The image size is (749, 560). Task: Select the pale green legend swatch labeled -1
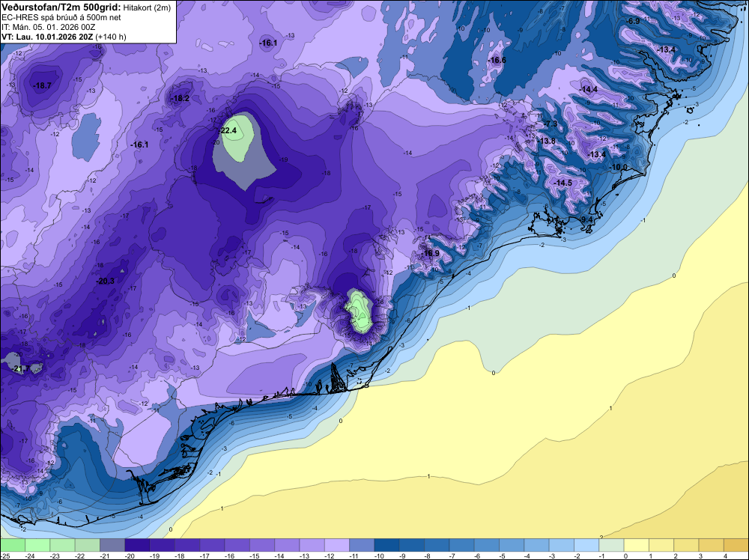611,545
